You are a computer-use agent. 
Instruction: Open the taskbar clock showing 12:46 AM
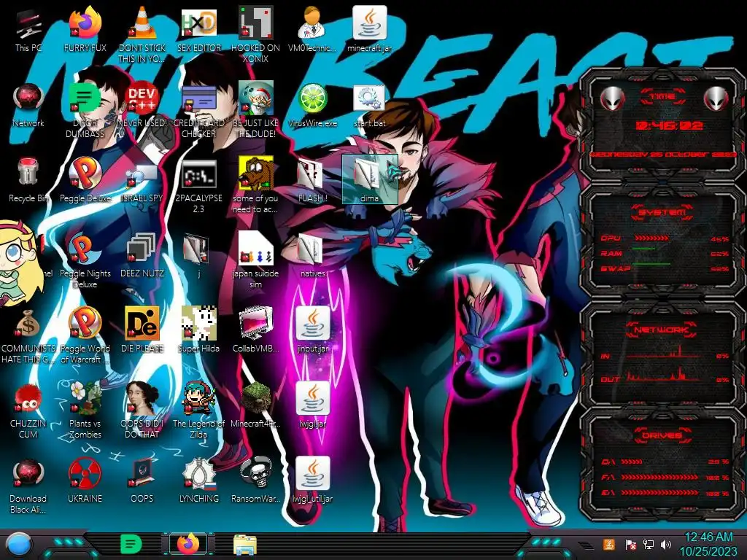[708, 544]
